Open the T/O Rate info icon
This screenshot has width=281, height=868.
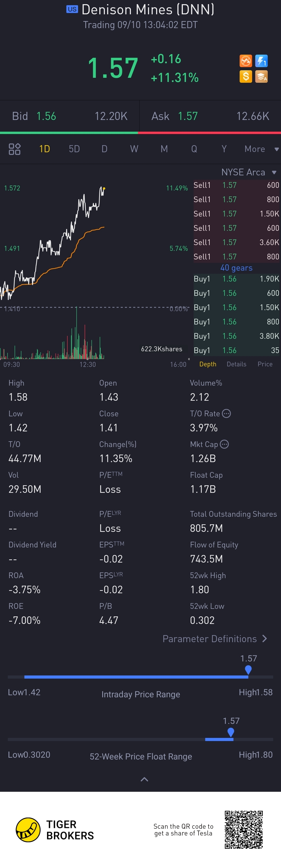click(x=226, y=413)
